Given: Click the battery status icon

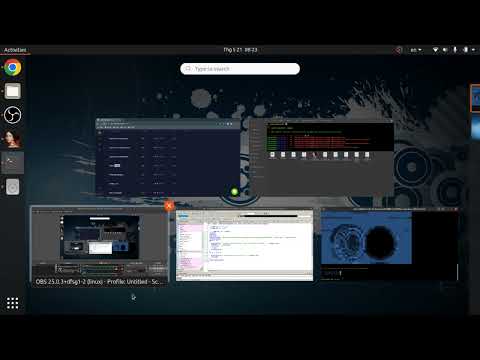Looking at the screenshot, I should tap(465, 50).
